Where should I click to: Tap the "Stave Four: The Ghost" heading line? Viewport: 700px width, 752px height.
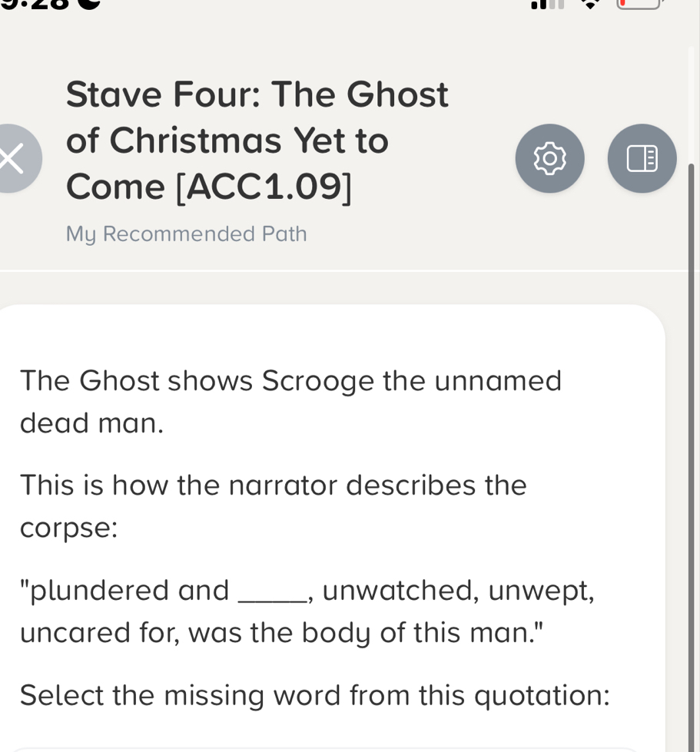pos(257,94)
